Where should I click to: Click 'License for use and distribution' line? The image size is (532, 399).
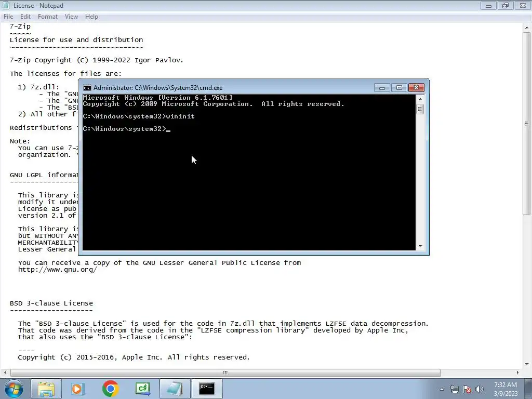point(76,39)
